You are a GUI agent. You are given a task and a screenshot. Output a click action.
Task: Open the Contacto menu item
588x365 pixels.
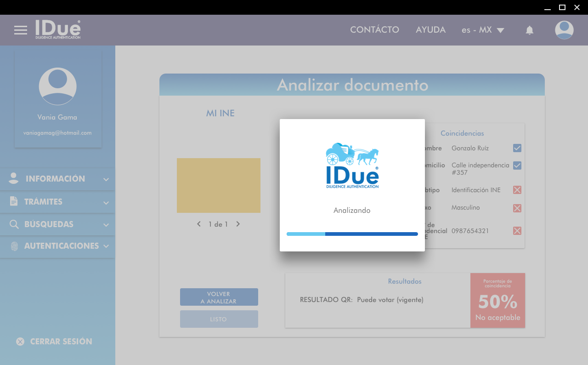[x=374, y=30]
